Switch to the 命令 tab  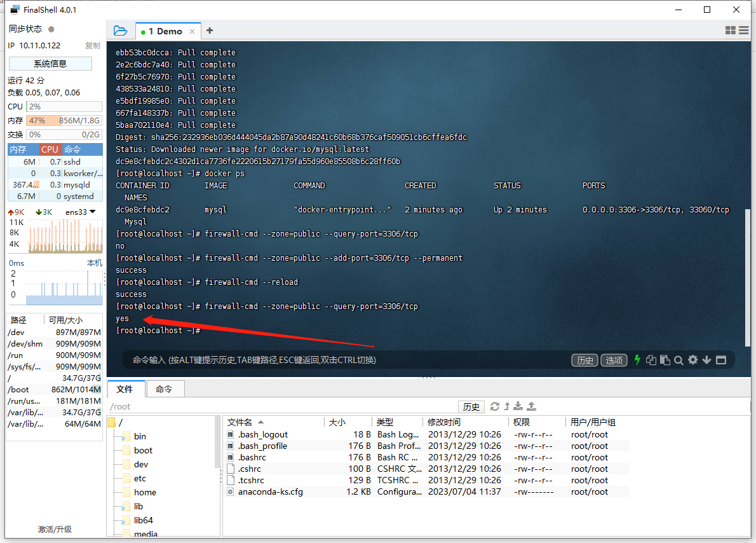pos(164,388)
